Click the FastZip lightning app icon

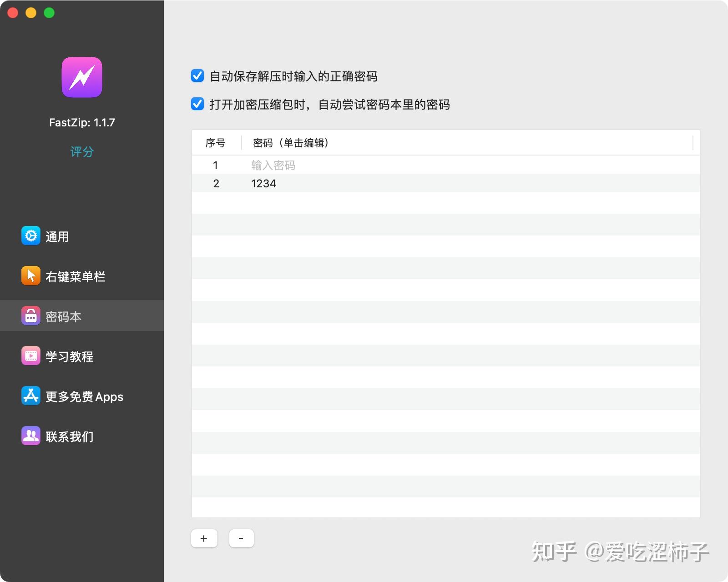[x=81, y=77]
